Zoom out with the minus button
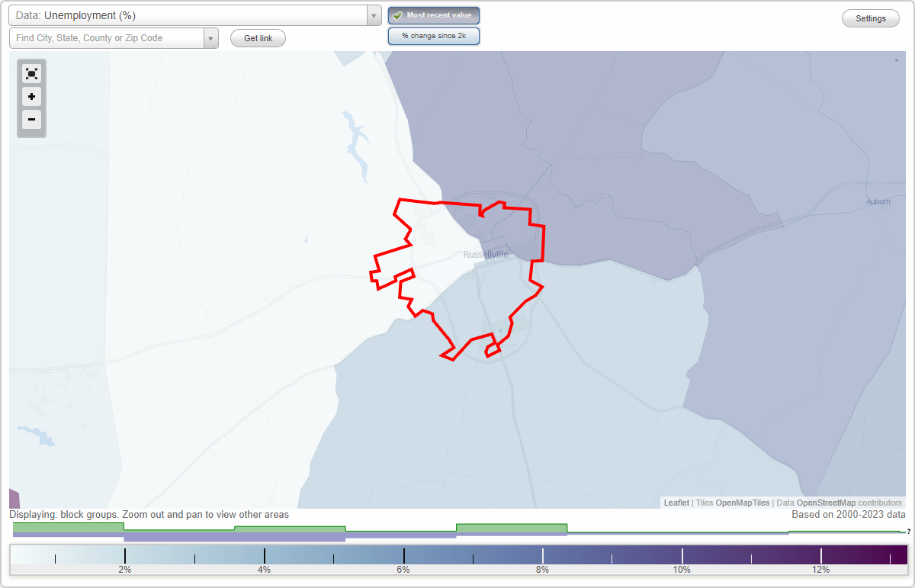915x588 pixels. coord(31,119)
